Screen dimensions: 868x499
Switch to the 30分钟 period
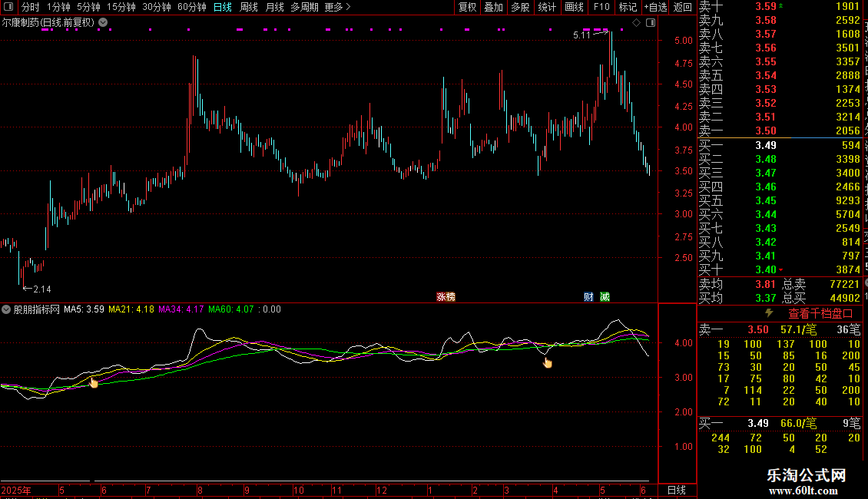[x=157, y=7]
